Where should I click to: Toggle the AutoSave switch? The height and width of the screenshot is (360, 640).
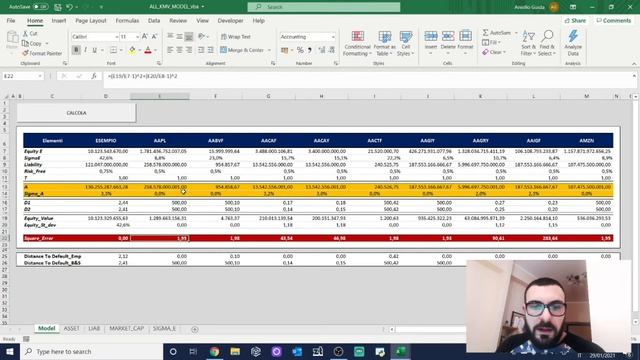click(40, 7)
